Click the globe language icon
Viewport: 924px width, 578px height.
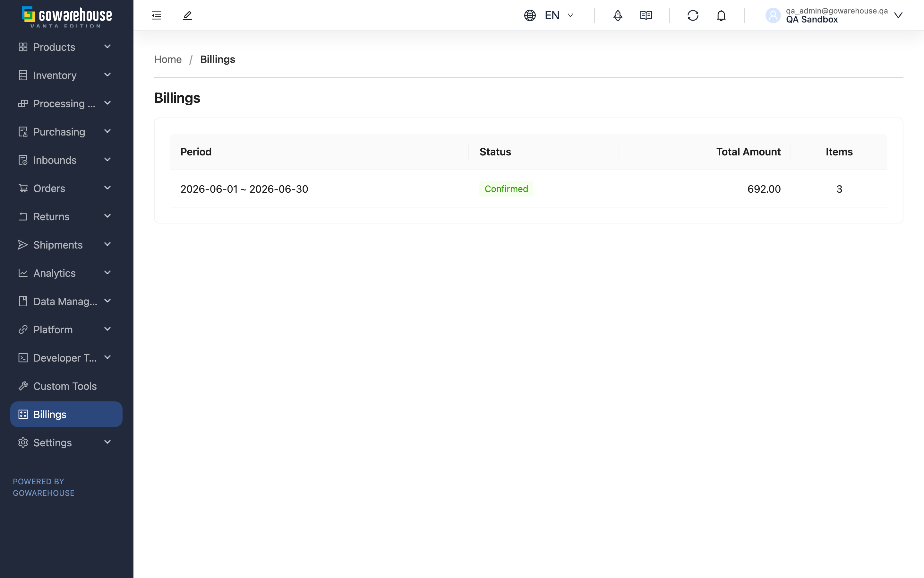(530, 15)
